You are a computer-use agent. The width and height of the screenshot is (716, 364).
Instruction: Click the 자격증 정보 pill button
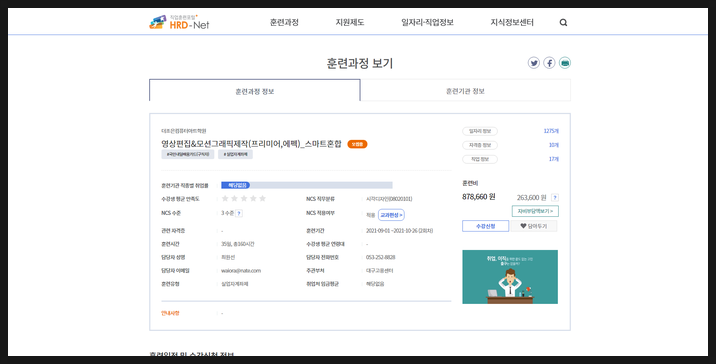click(x=480, y=145)
